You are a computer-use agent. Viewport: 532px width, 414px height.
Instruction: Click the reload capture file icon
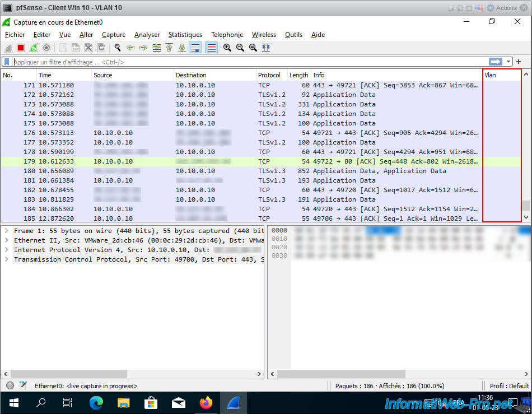click(x=101, y=48)
